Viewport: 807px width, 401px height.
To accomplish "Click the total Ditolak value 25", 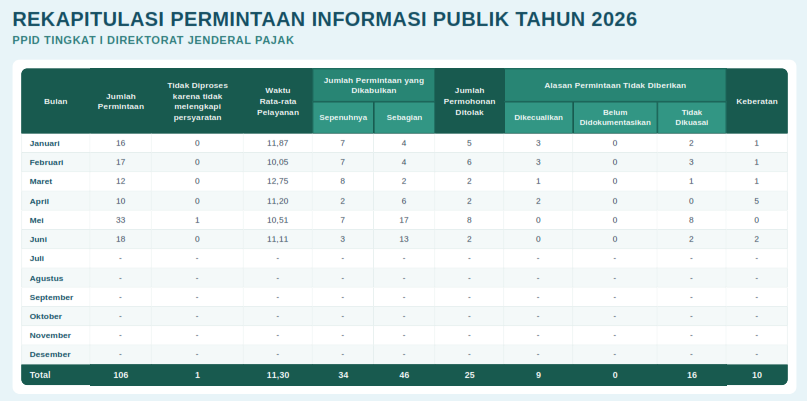I will tap(469, 375).
